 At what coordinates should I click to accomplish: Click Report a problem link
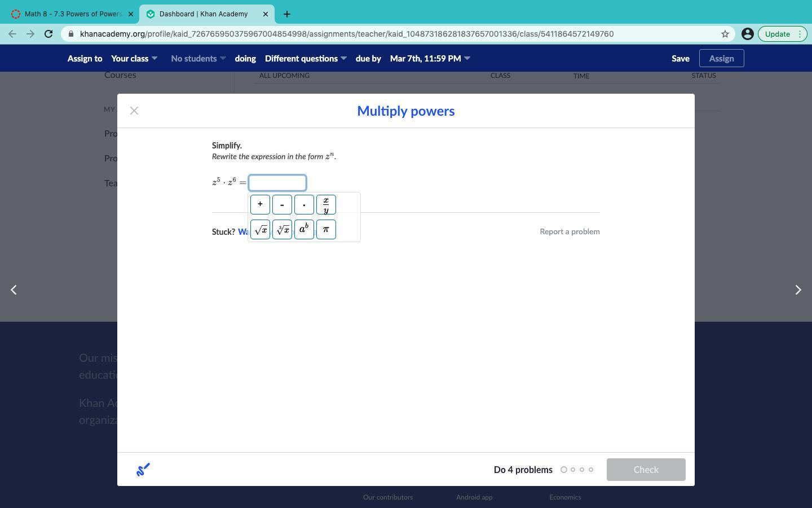point(570,231)
